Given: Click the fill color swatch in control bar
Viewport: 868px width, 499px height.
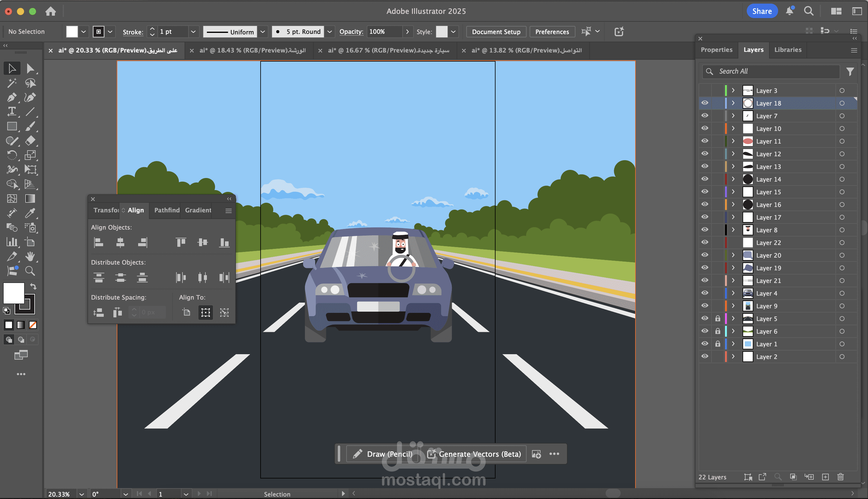Looking at the screenshot, I should coord(72,32).
